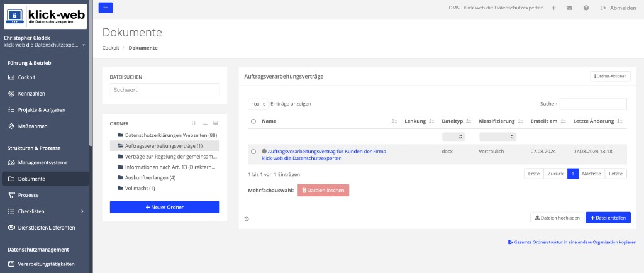This screenshot has width=644, height=273.
Task: Click the sort folders icon in Ordner
Action: (x=194, y=123)
